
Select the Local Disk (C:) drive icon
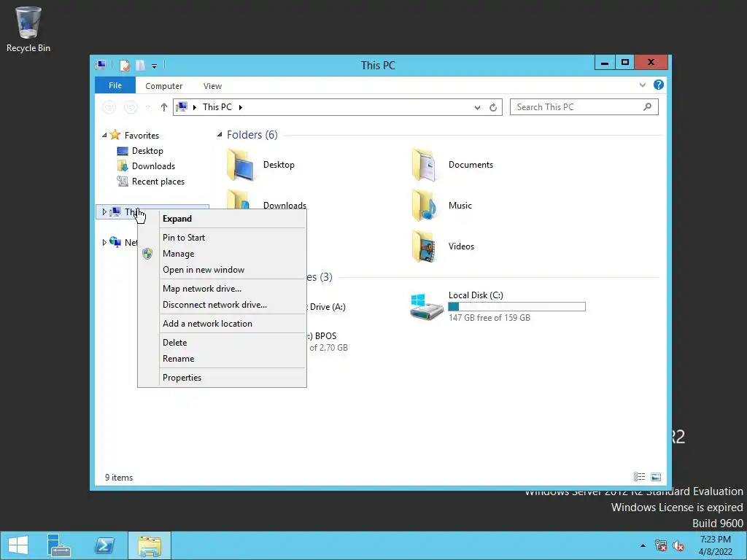point(426,307)
